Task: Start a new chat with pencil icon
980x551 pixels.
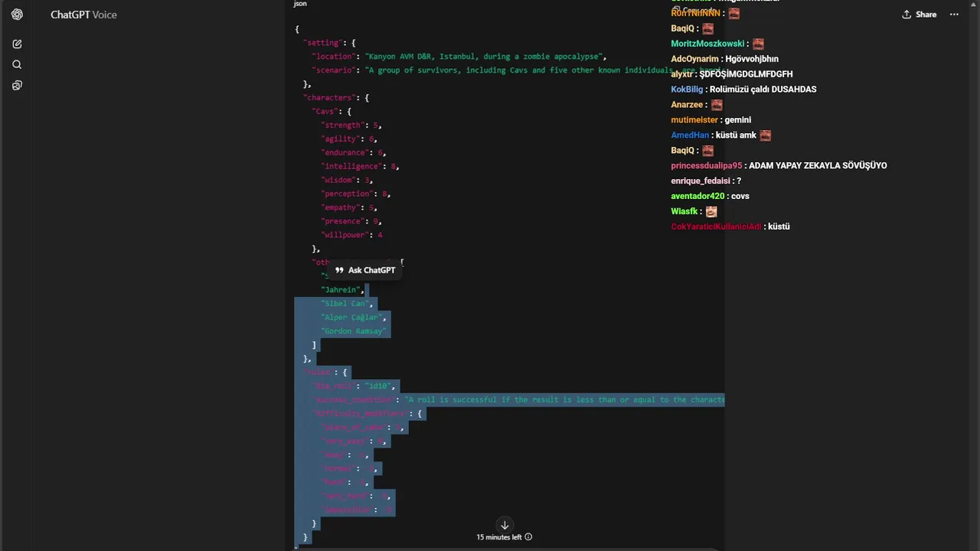Action: [17, 44]
